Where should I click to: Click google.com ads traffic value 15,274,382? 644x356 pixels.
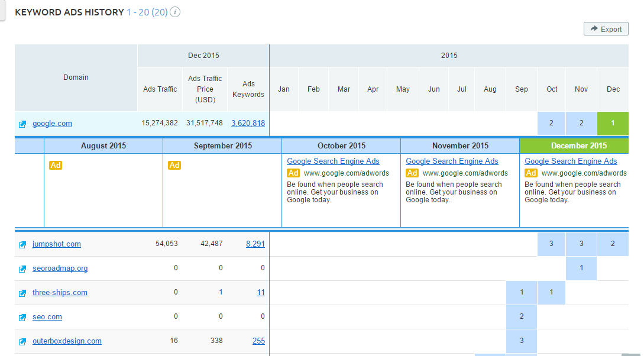pos(159,123)
